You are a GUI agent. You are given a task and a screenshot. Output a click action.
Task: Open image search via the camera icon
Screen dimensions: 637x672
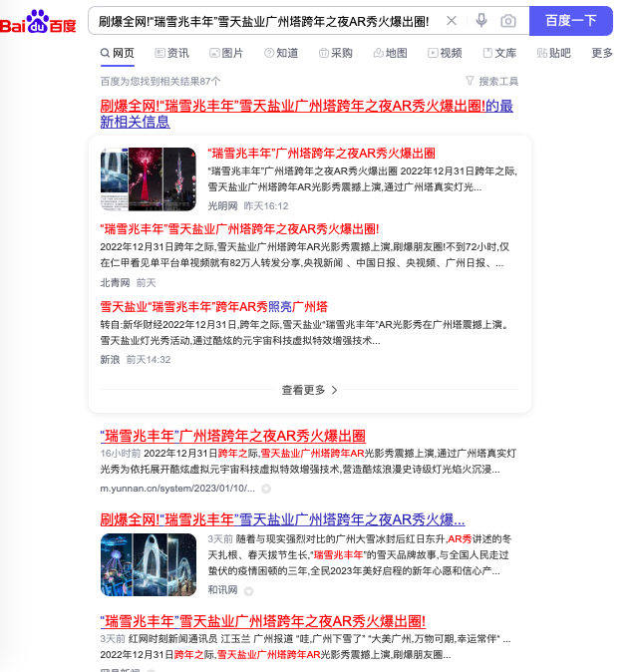click(x=508, y=21)
